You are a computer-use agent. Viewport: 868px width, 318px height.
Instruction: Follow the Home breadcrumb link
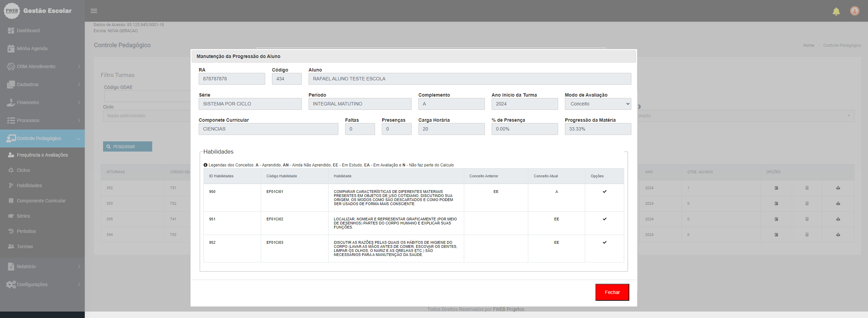pos(808,45)
